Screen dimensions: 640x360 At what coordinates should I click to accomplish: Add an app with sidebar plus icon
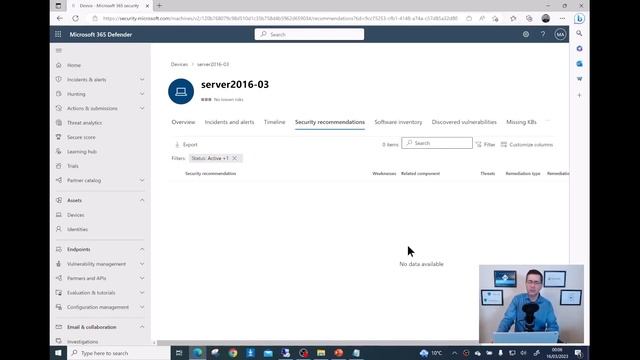point(579,95)
